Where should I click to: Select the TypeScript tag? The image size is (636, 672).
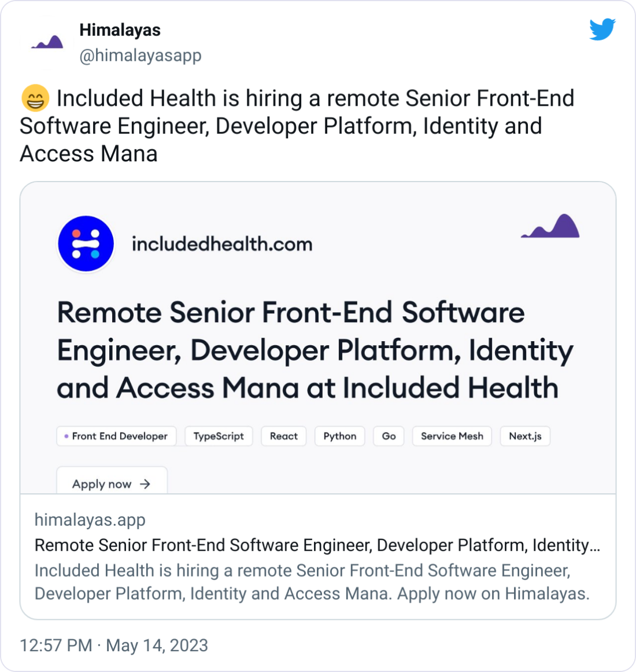click(219, 436)
